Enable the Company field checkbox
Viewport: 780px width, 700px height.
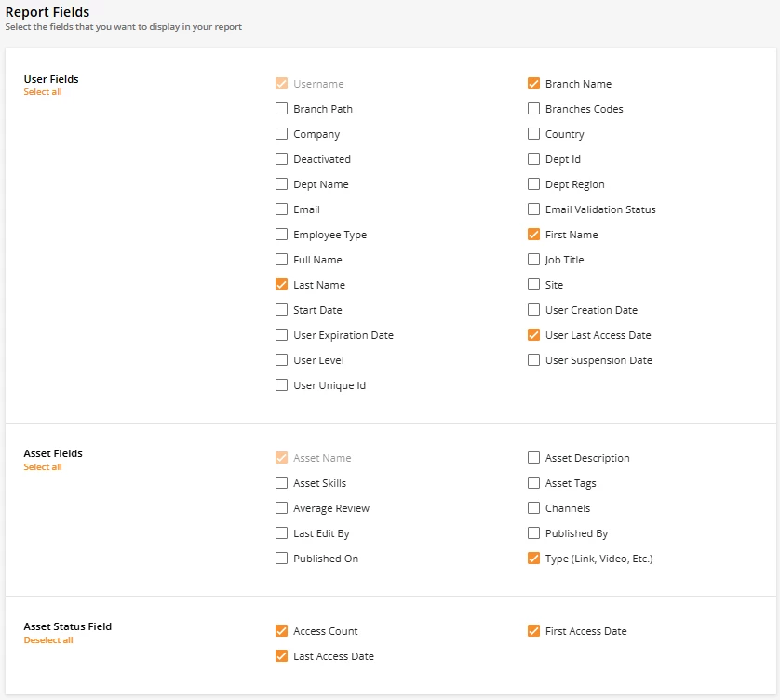point(282,134)
